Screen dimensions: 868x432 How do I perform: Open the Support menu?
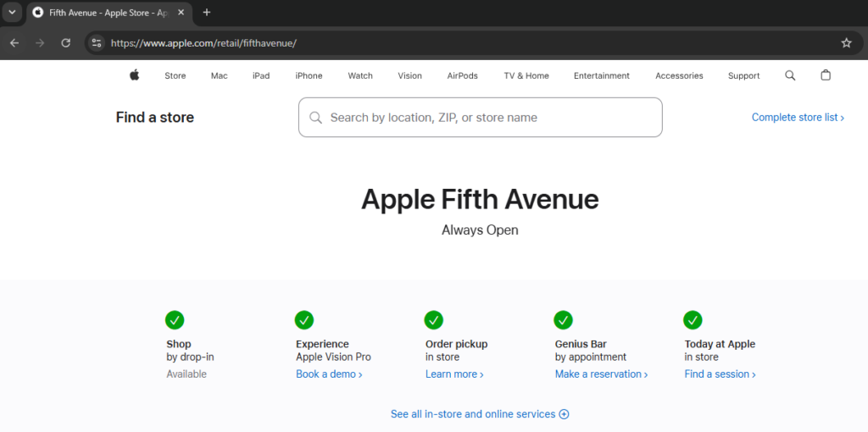point(744,75)
